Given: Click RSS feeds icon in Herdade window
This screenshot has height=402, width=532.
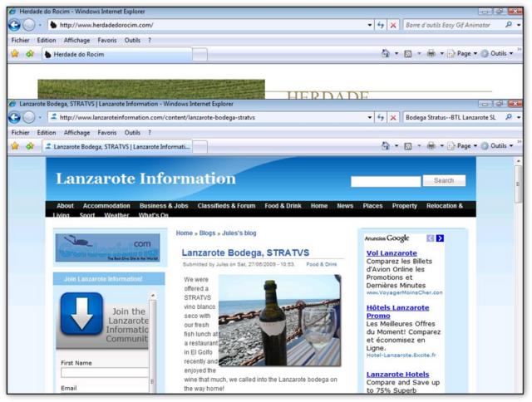Looking at the screenshot, I should [x=408, y=53].
